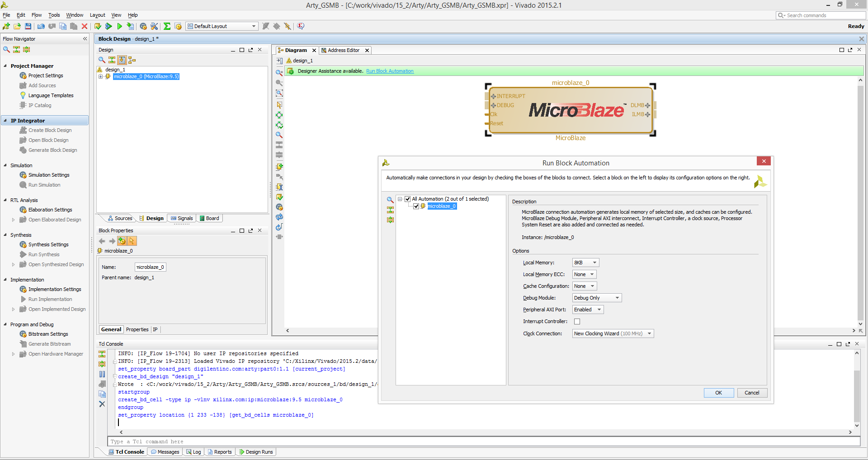Screen dimensions: 868x460
Task: Click the Add IP icon in the diagram toolbar
Action: point(279,167)
